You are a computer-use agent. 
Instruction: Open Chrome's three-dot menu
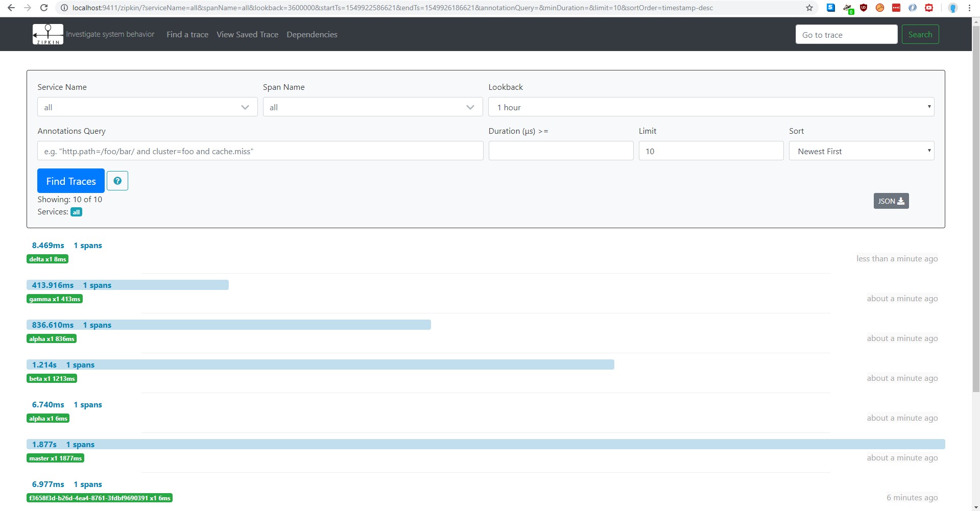[x=969, y=8]
